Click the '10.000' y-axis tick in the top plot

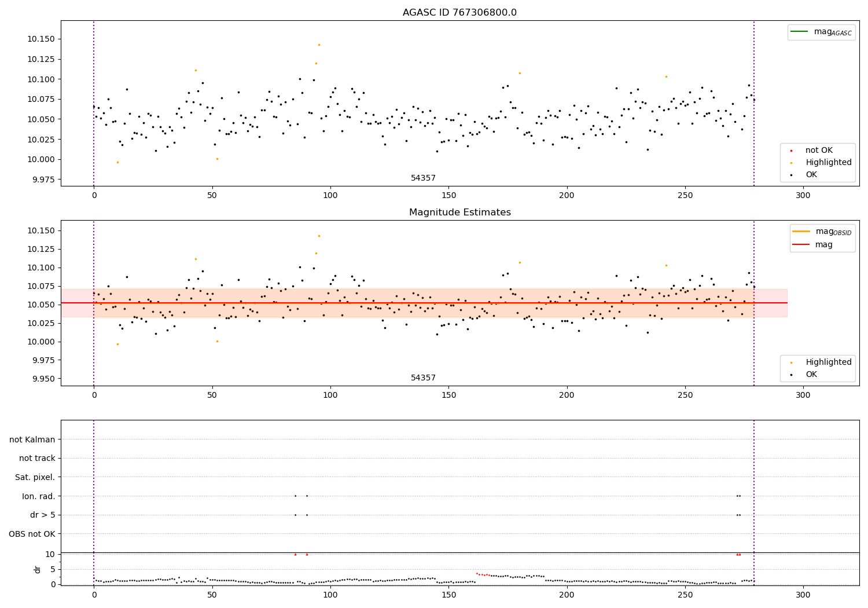[x=41, y=160]
